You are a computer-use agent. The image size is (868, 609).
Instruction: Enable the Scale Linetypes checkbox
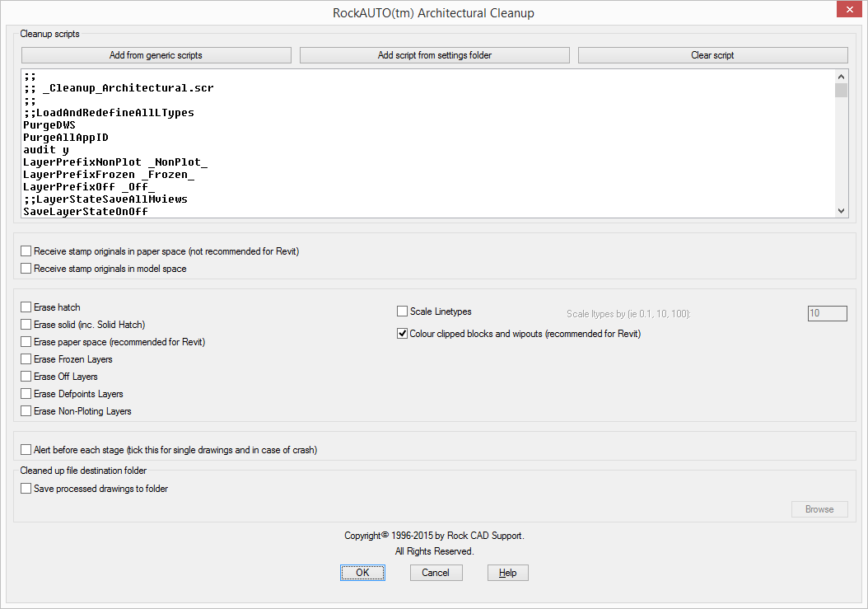[x=403, y=312]
